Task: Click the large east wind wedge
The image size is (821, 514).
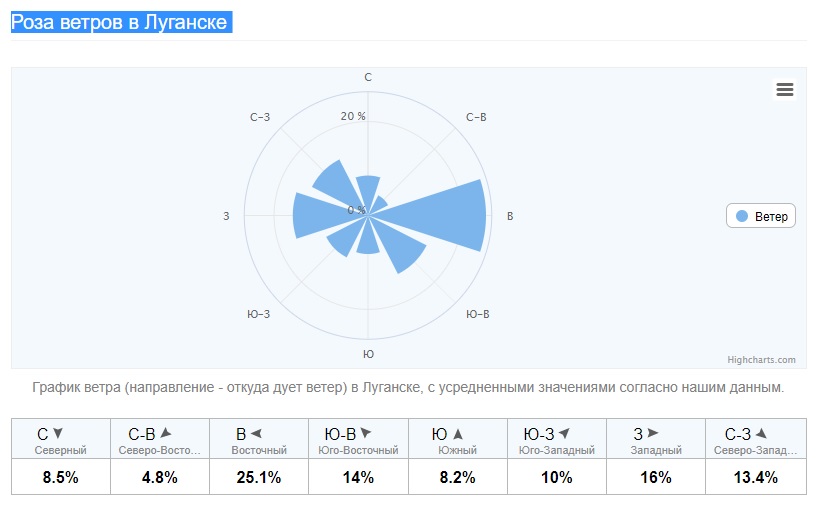Action: click(x=450, y=215)
